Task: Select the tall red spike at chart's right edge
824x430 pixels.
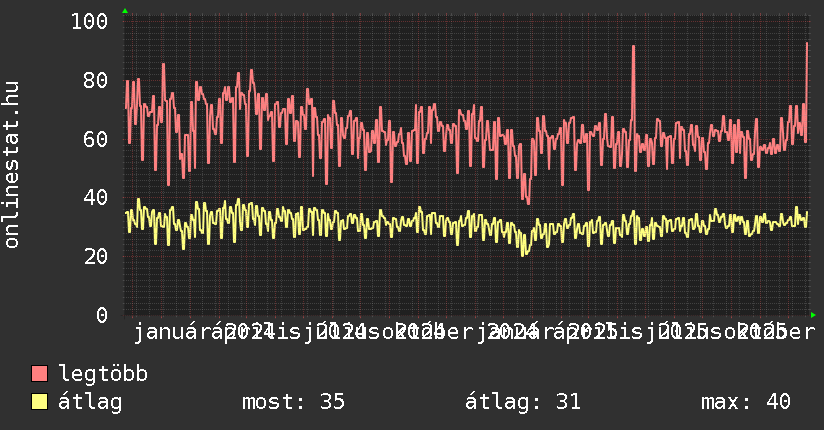Action: pos(807,45)
